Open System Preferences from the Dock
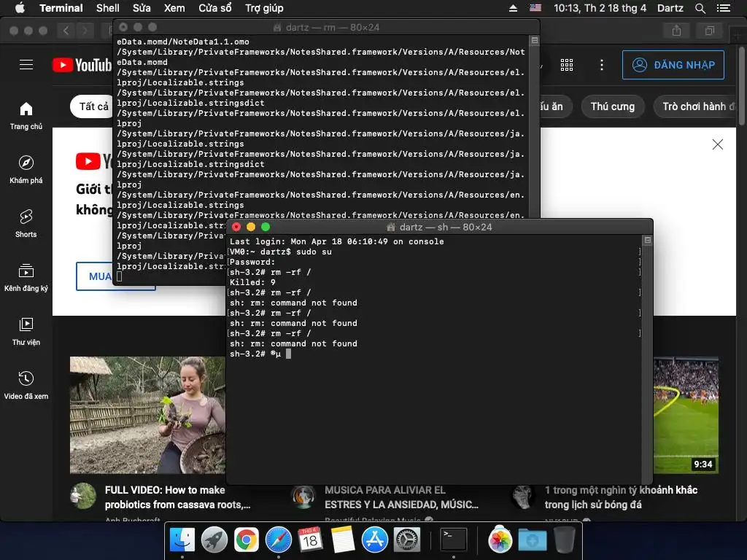The height and width of the screenshot is (560, 747). 406,540
